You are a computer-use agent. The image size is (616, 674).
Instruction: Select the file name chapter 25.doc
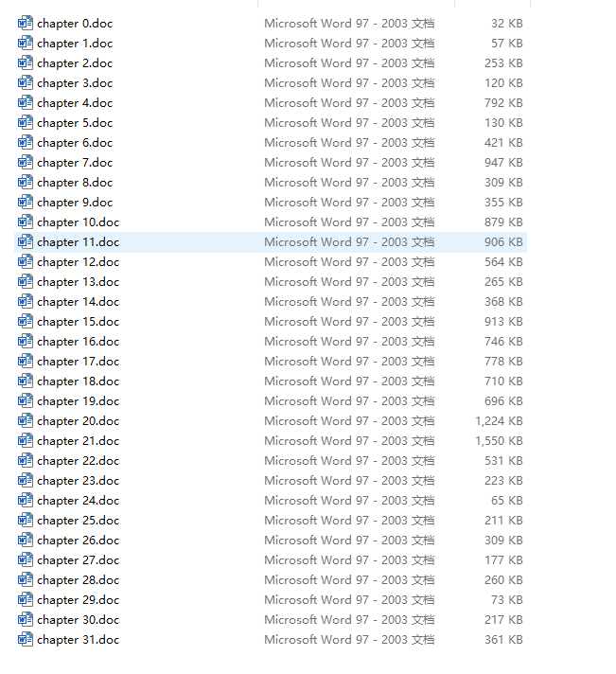click(79, 521)
